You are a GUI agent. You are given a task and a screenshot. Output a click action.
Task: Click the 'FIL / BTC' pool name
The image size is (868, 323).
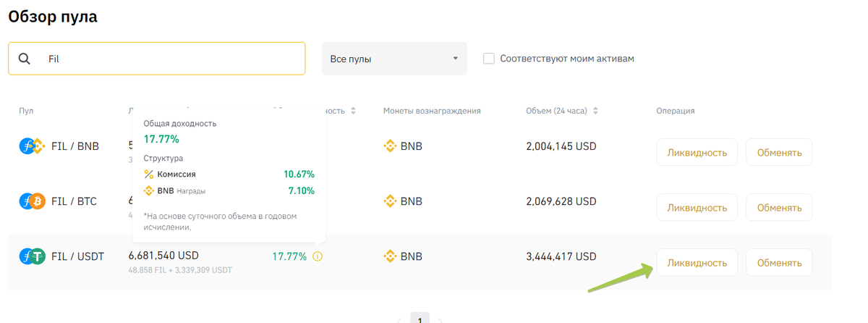click(74, 201)
